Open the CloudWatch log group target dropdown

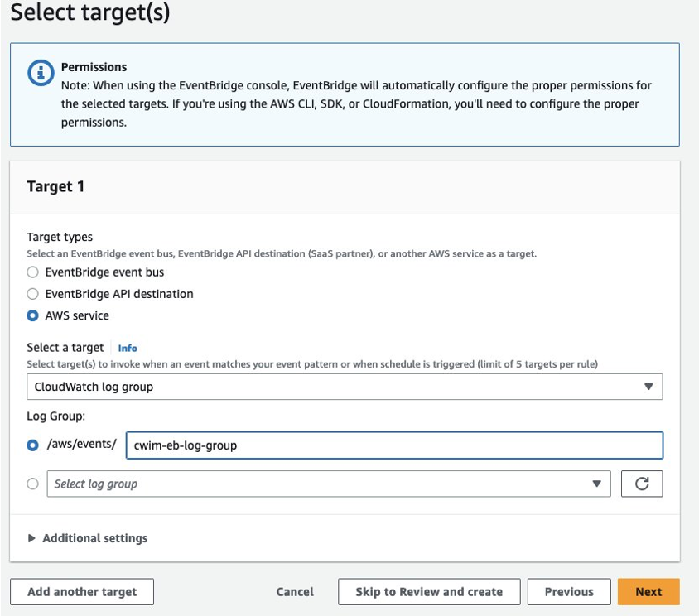point(344,387)
